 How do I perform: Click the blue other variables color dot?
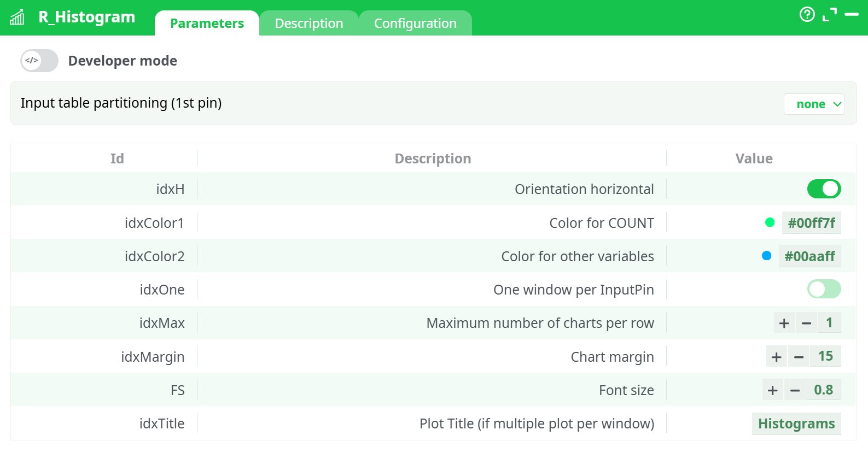point(766,256)
